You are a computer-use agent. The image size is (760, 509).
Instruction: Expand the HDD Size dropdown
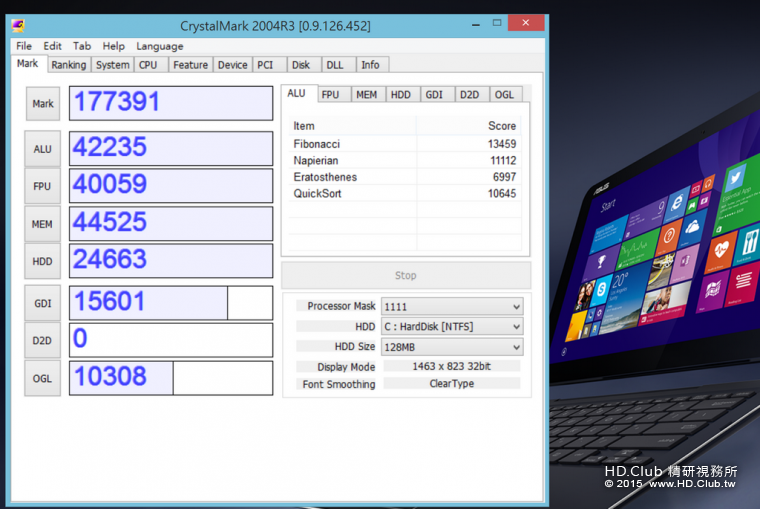point(452,347)
